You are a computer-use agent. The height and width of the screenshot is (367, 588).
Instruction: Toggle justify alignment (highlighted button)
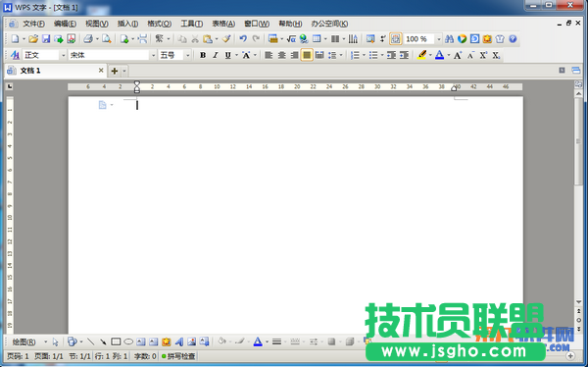coord(307,55)
